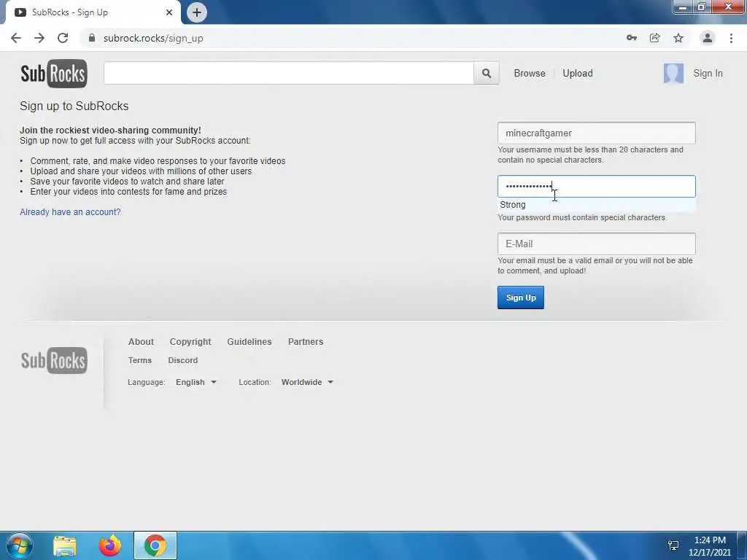Click the network tray icon
This screenshot has height=560, width=747.
673,545
